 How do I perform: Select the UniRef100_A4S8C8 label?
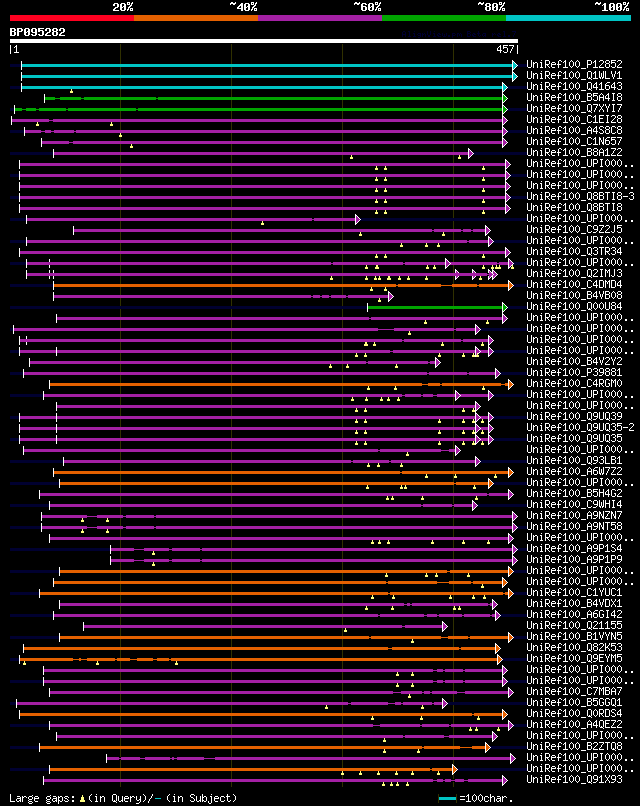[x=574, y=131]
